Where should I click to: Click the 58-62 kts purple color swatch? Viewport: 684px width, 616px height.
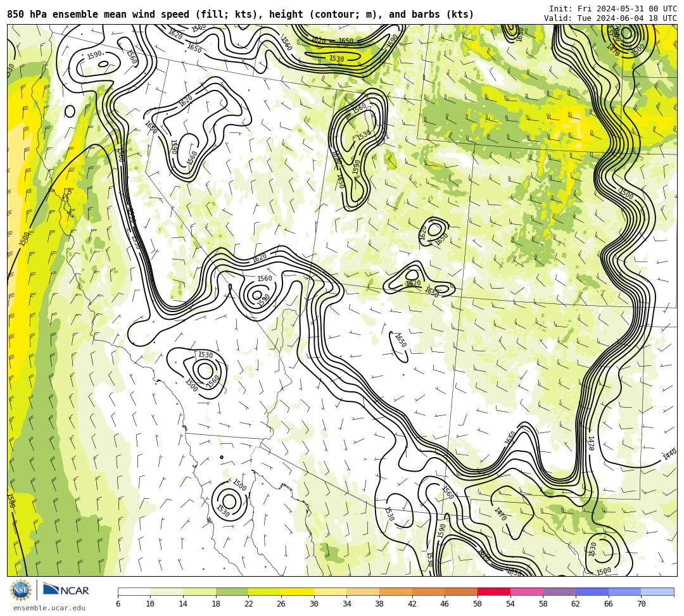coord(559,592)
